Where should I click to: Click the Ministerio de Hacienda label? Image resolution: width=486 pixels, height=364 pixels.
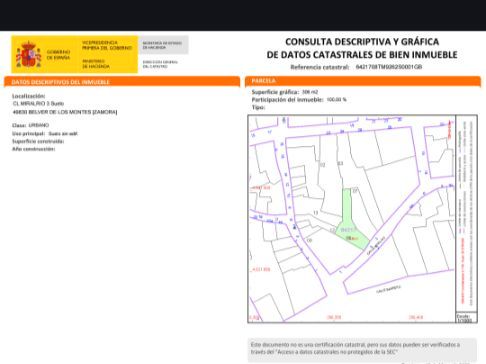(96, 64)
